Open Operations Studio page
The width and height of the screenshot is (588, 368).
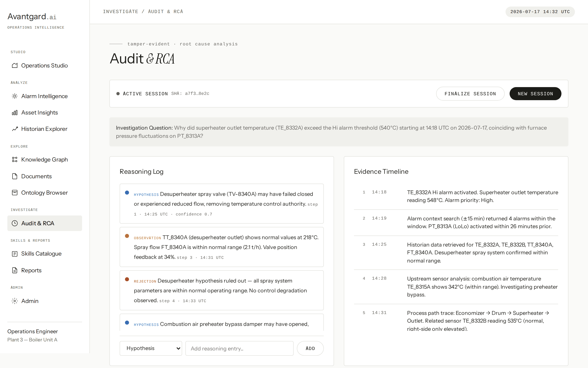(x=45, y=65)
